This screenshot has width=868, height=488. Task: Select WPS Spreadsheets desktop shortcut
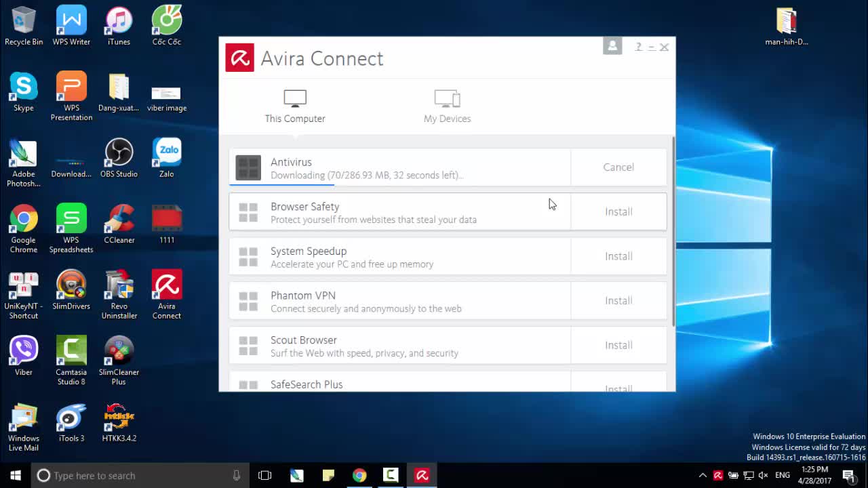(x=71, y=229)
